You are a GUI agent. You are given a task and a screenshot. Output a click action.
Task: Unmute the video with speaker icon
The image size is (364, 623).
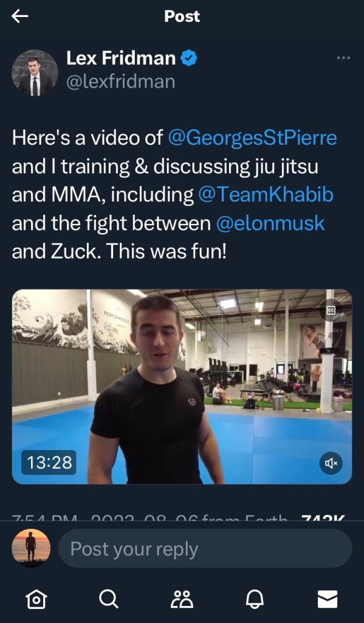(331, 463)
